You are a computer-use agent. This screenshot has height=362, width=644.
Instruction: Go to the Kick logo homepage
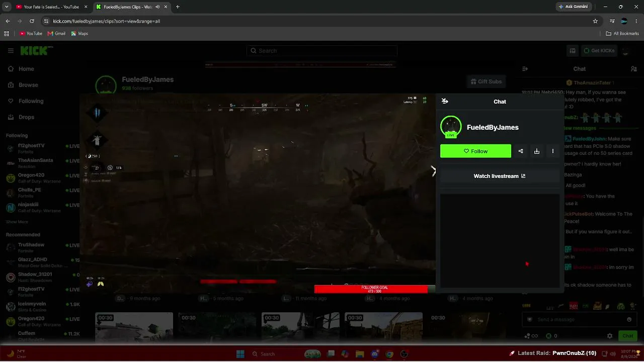point(35,50)
